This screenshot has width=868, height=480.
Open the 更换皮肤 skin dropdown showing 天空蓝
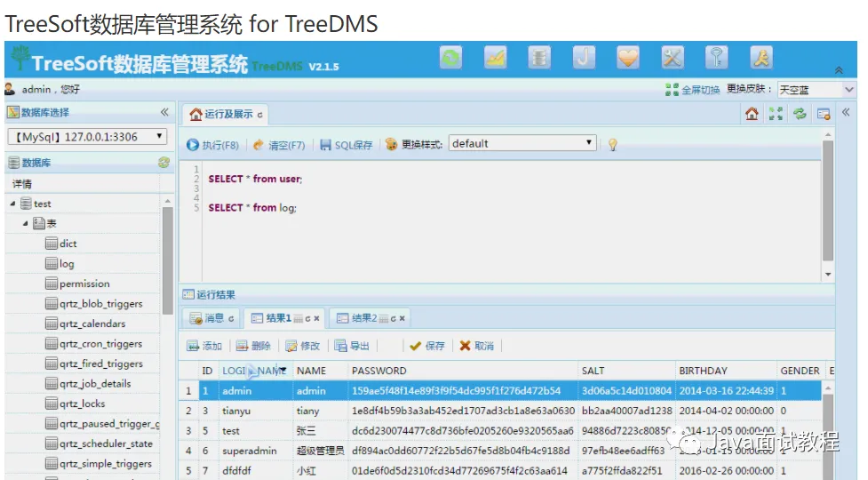tap(816, 89)
